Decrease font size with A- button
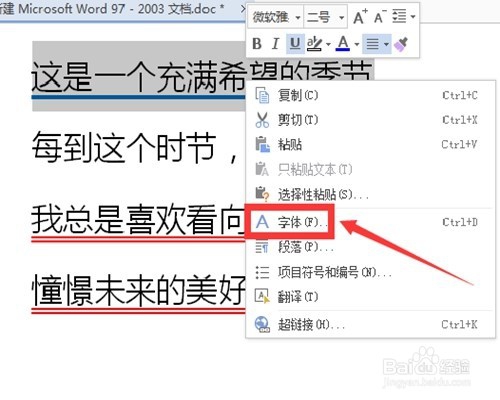500x400 pixels. click(x=380, y=17)
